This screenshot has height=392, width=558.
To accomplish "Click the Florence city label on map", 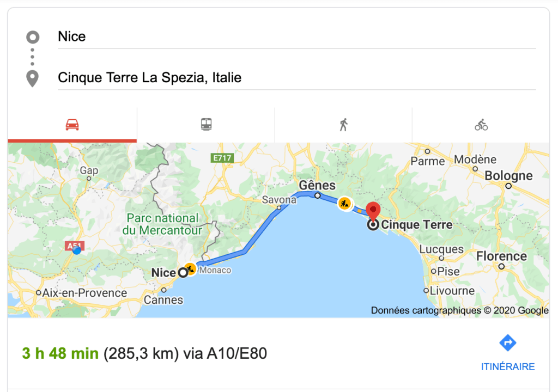I will tap(501, 256).
